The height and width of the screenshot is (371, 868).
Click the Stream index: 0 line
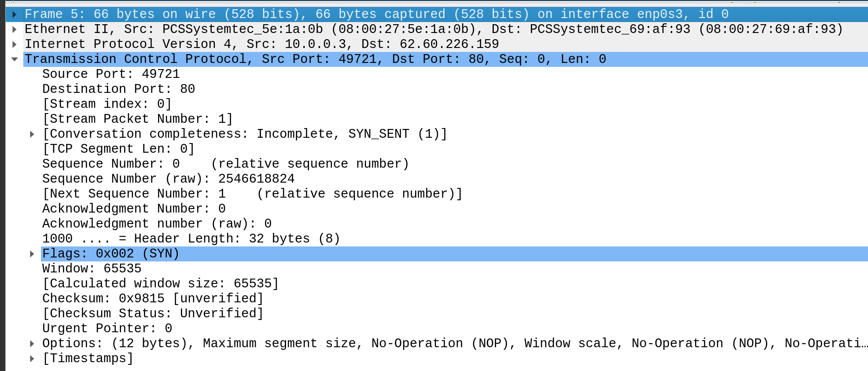click(107, 104)
